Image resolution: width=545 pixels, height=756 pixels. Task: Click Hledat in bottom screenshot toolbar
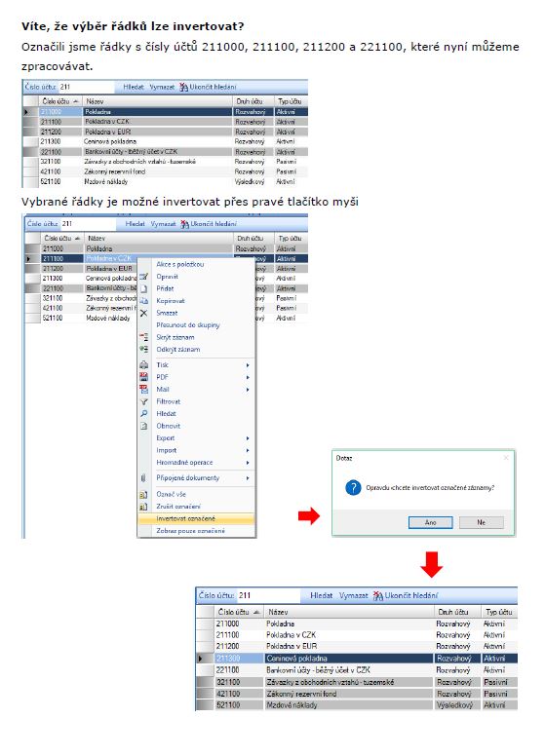point(321,596)
